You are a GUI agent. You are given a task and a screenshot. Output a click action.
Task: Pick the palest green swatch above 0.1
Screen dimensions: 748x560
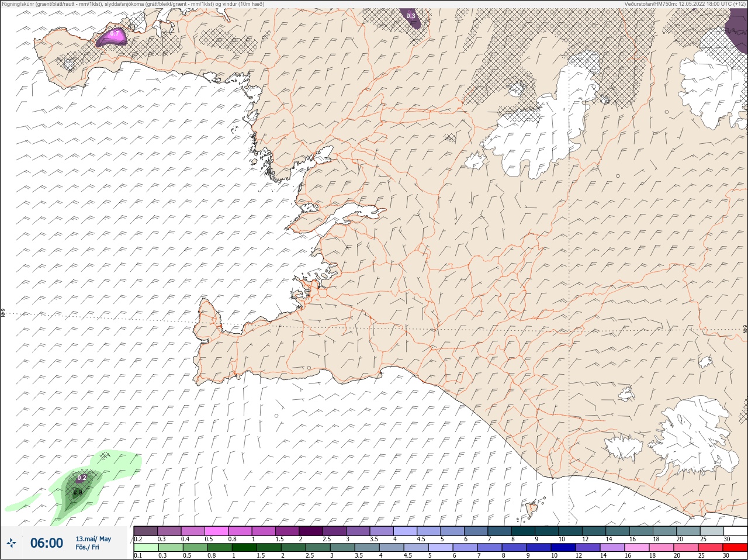(146, 548)
